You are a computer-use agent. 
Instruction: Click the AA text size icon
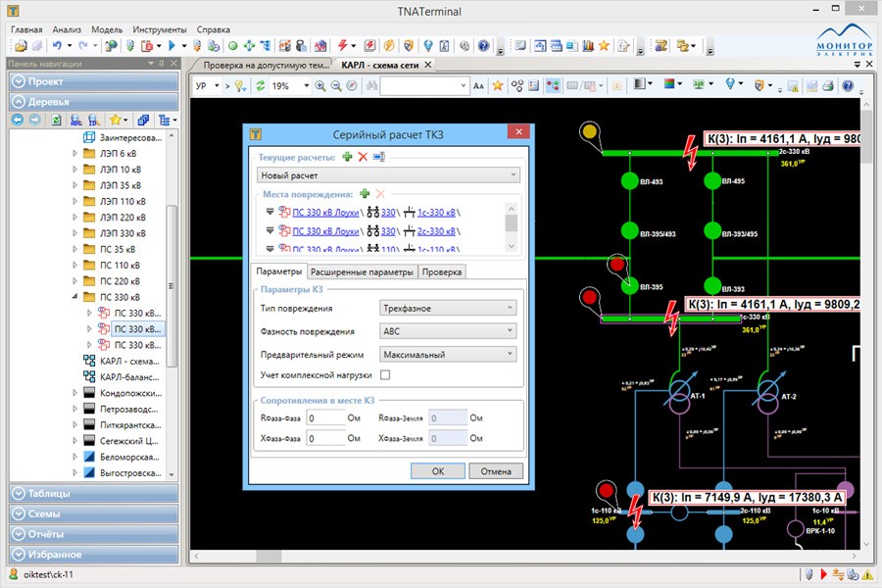478,85
